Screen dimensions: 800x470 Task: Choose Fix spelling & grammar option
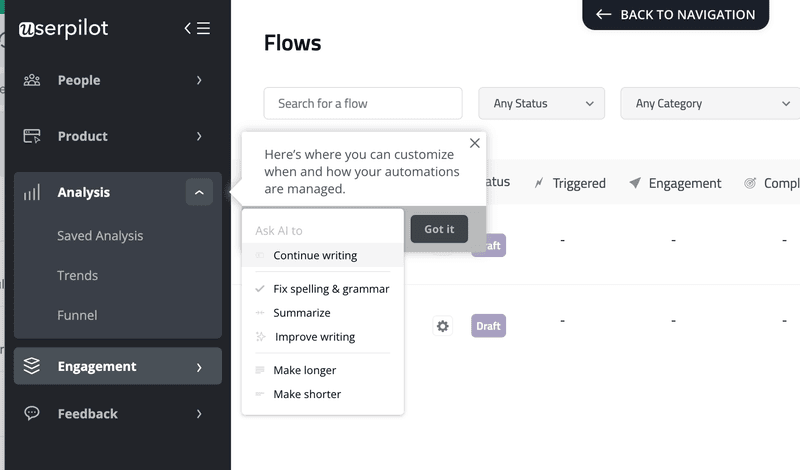(x=331, y=289)
